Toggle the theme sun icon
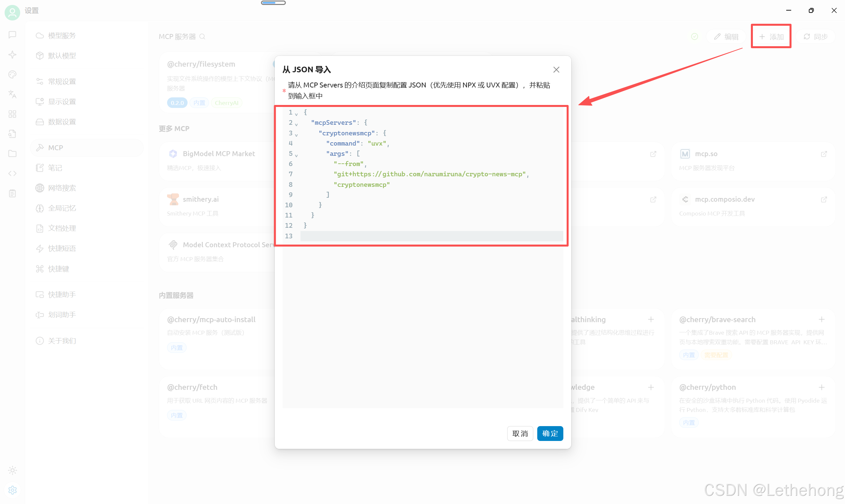 (x=12, y=470)
